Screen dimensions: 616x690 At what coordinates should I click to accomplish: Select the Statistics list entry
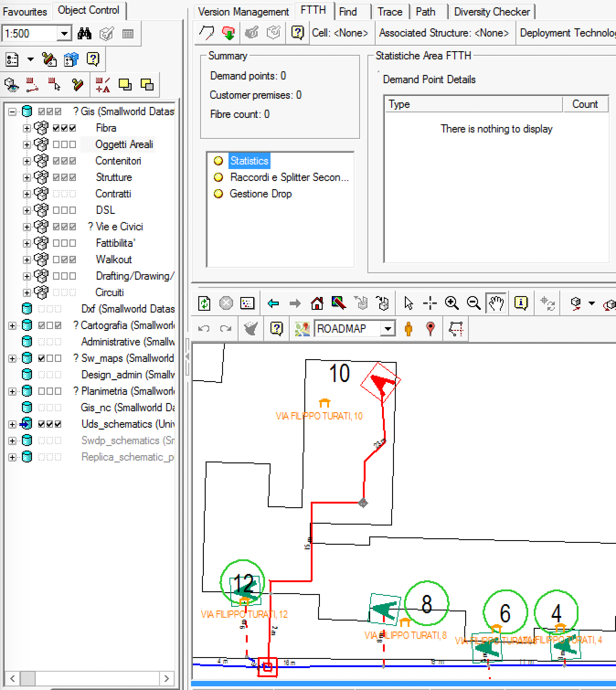click(x=249, y=161)
